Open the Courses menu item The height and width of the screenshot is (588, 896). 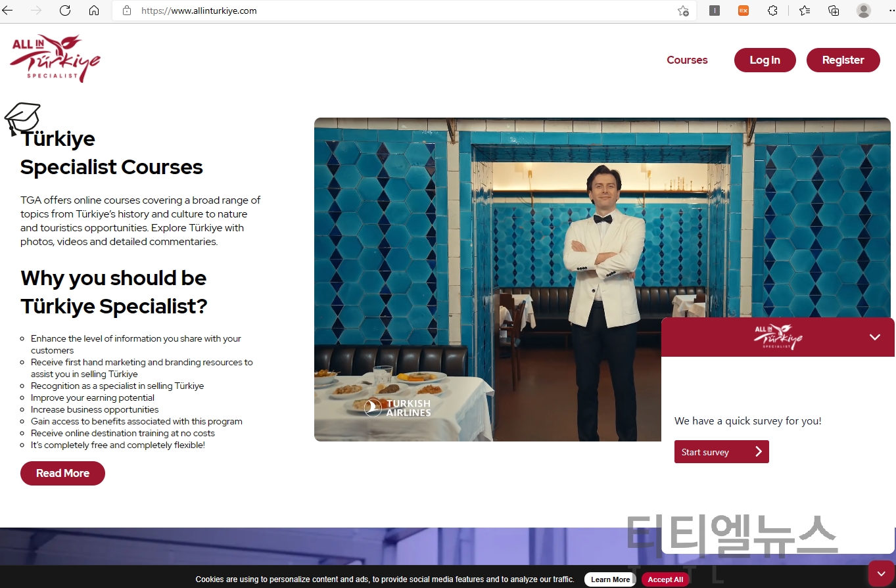coord(687,60)
